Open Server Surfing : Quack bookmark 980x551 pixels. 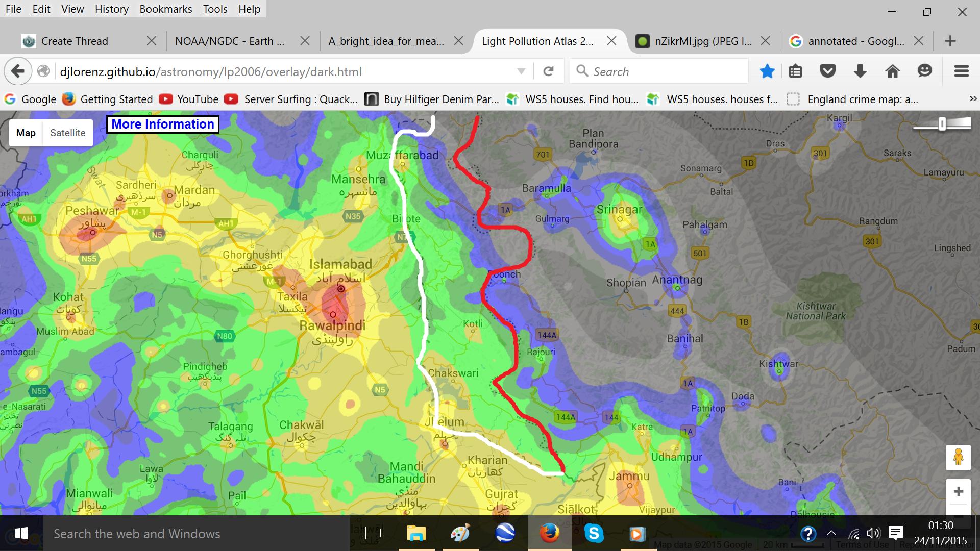click(291, 99)
